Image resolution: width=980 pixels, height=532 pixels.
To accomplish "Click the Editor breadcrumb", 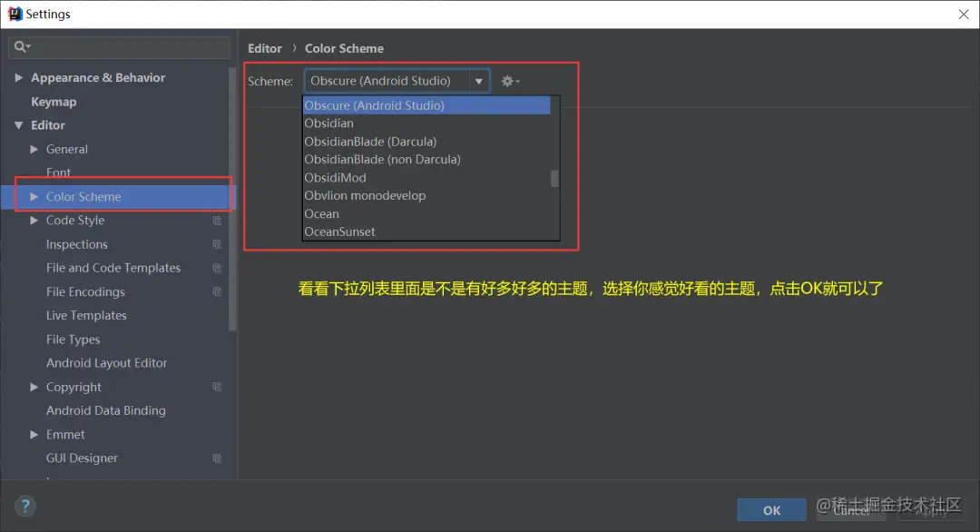I will [x=264, y=48].
